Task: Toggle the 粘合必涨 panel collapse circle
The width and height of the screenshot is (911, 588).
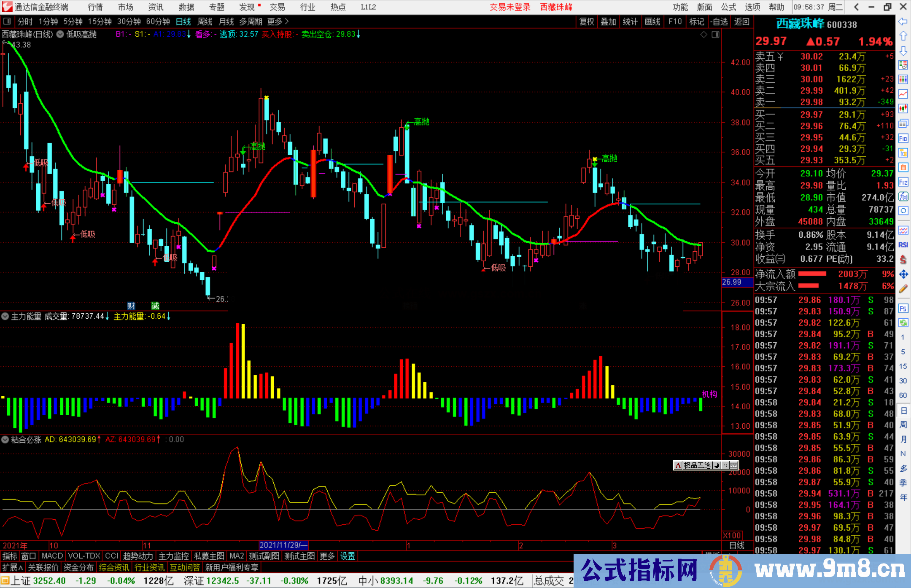Action: [x=5, y=440]
